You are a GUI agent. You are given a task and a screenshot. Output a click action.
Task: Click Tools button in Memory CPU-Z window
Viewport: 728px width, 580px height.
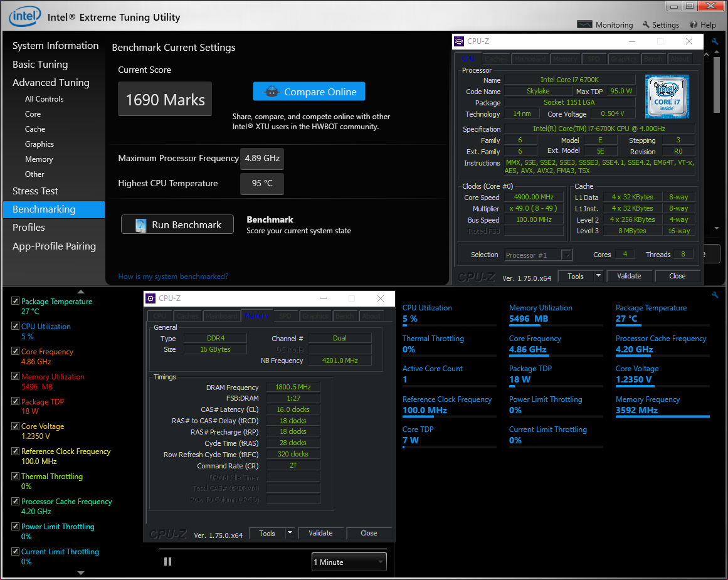(267, 533)
